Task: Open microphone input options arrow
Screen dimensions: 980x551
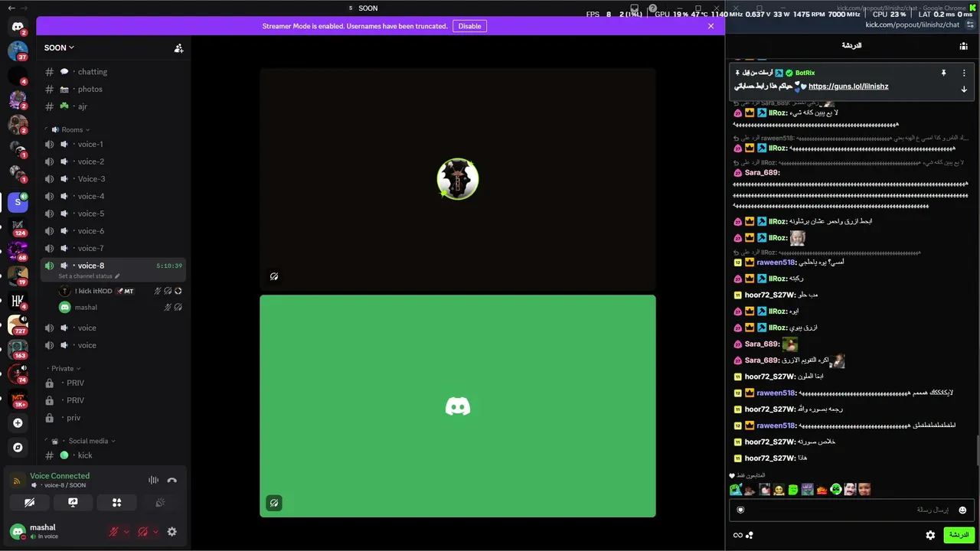Action: [x=126, y=532]
